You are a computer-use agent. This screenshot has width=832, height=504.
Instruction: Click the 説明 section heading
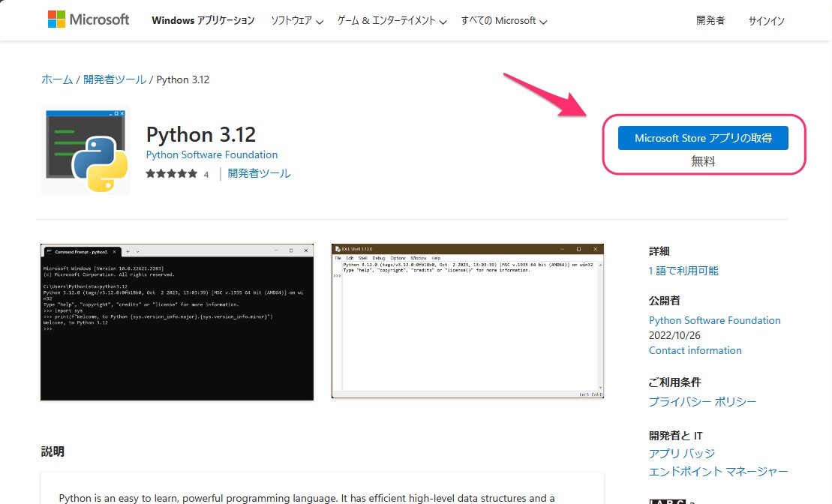point(53,451)
